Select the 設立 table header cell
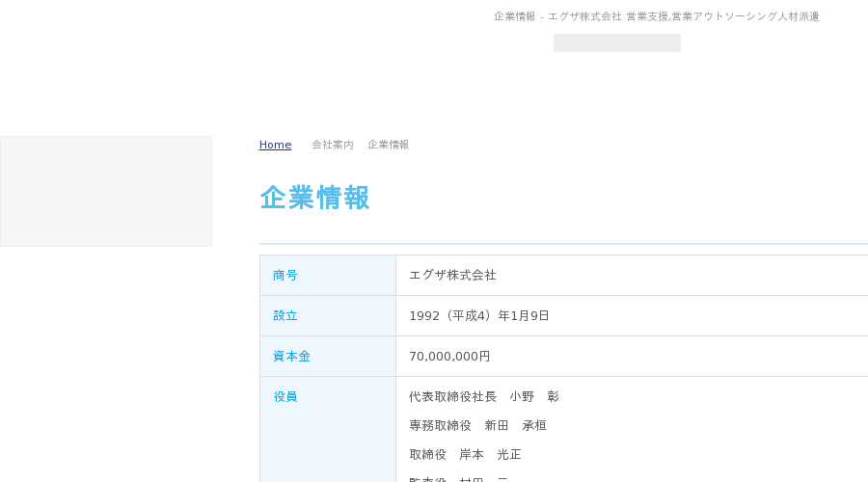This screenshot has height=482, width=868. (328, 315)
